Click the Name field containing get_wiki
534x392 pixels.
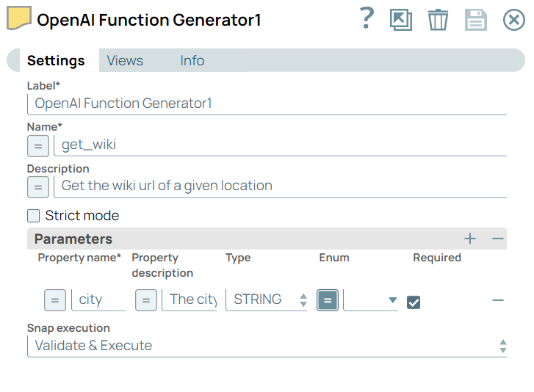[280, 145]
